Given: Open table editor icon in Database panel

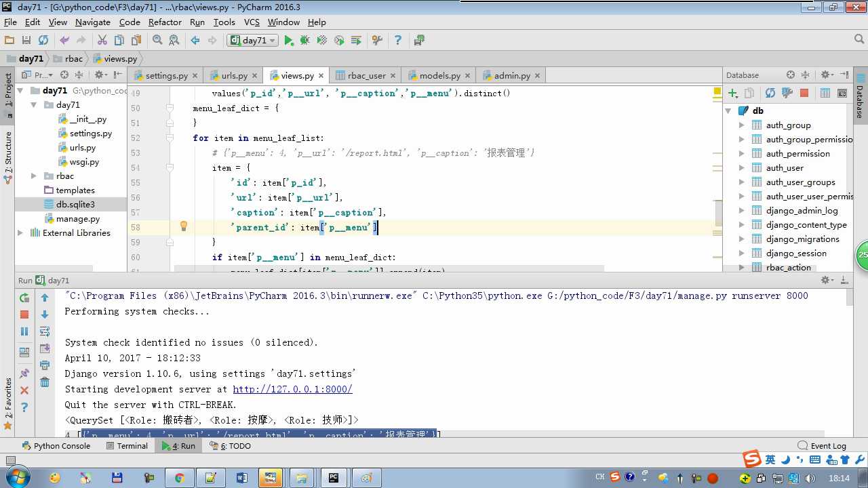Looking at the screenshot, I should pos(825,93).
